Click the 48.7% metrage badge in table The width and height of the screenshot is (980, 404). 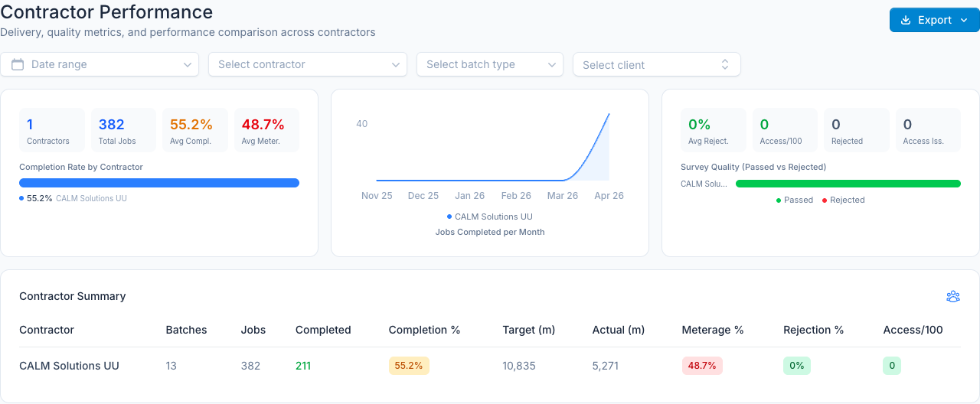tap(702, 366)
